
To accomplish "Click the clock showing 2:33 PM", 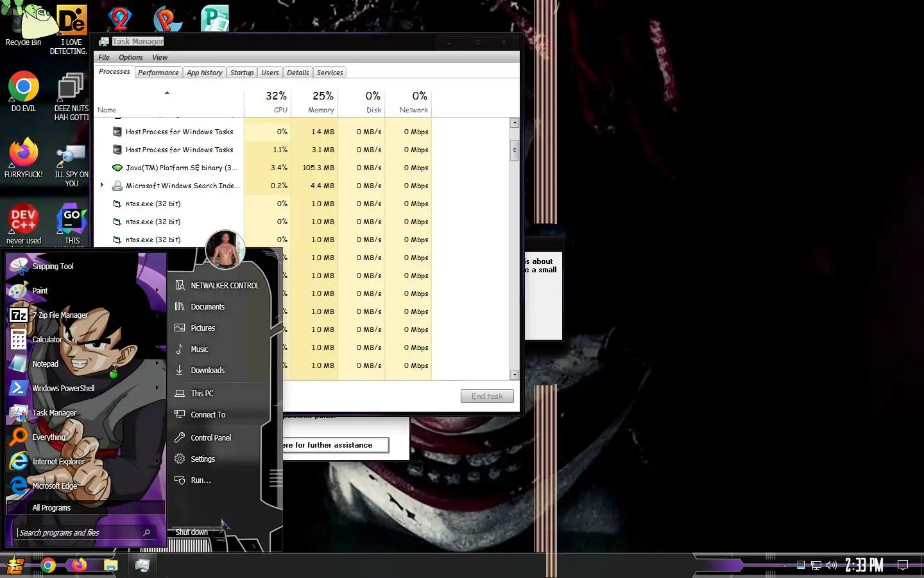I will coord(864,566).
